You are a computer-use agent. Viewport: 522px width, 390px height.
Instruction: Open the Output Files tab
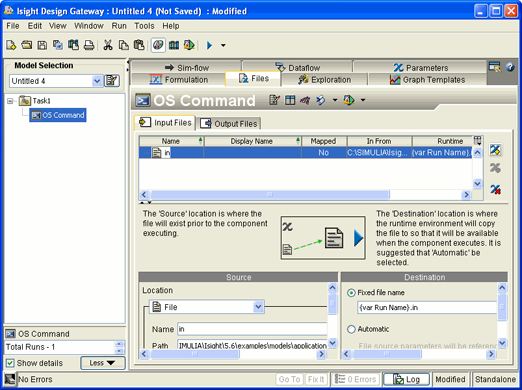228,124
